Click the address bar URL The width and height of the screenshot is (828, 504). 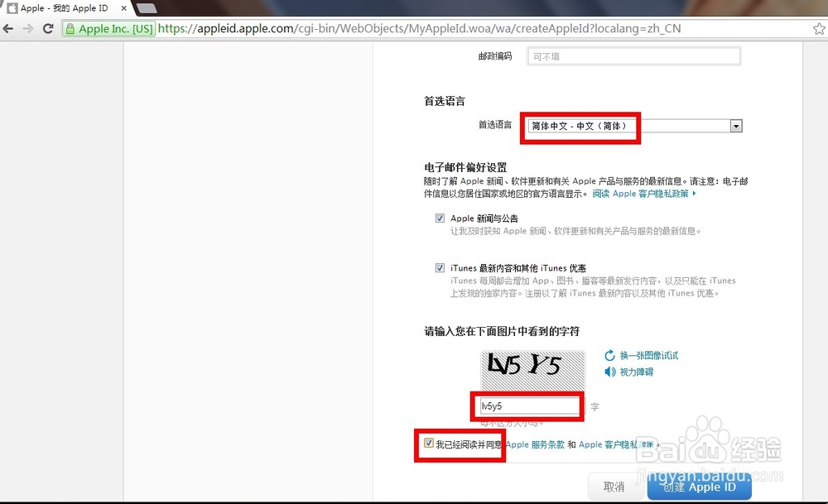click(419, 28)
